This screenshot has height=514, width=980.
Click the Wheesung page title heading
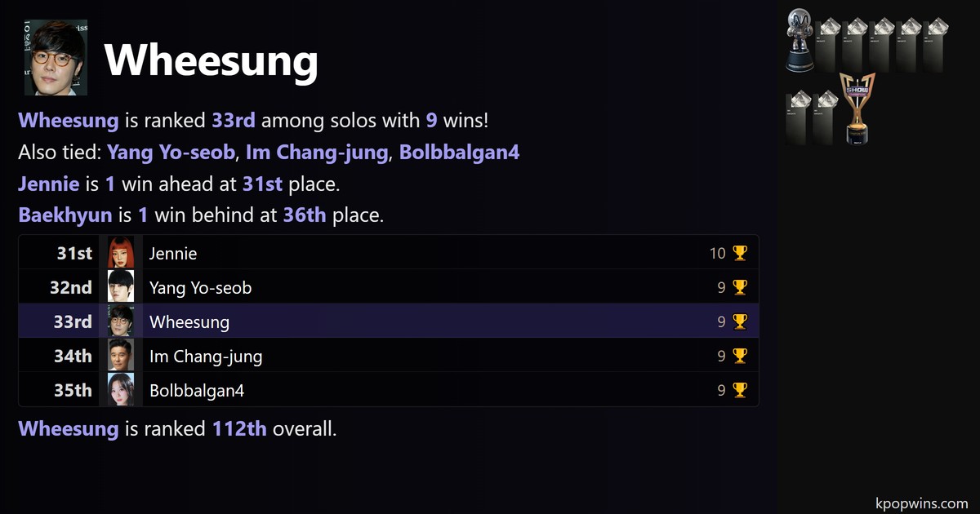pos(211,60)
